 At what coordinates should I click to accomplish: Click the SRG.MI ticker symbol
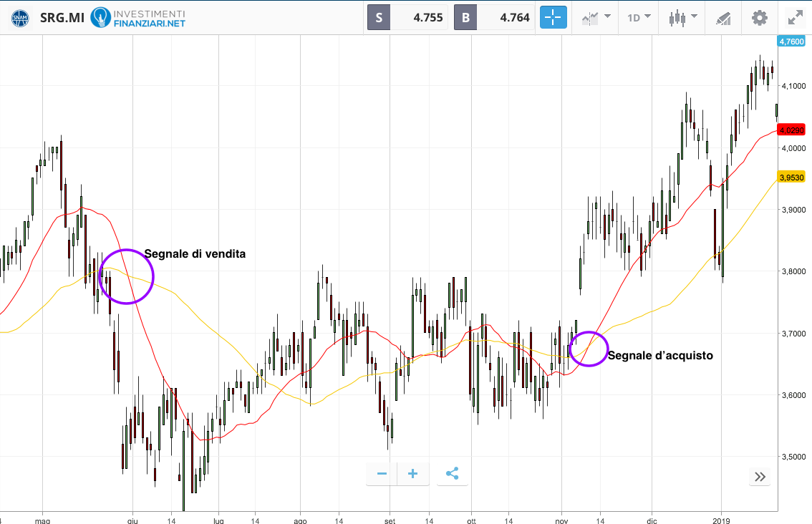(x=62, y=17)
